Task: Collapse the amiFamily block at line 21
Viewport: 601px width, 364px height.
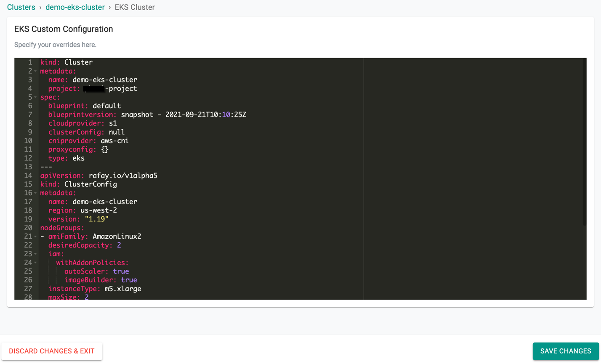Action: 36,236
